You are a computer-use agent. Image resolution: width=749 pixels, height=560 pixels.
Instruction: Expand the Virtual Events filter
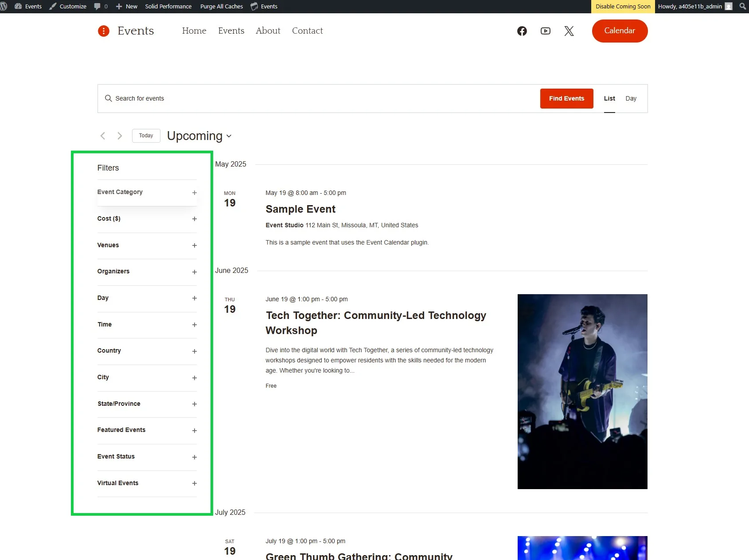(x=195, y=483)
